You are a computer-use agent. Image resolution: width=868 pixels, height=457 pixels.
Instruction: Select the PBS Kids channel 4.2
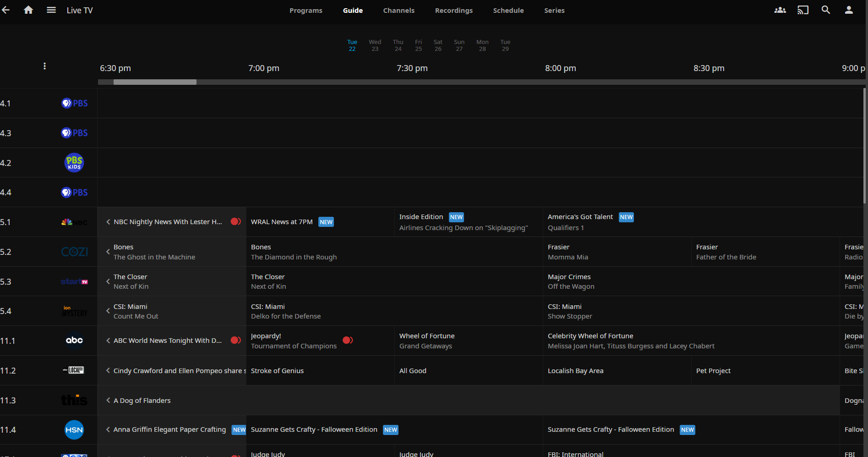[x=74, y=163]
